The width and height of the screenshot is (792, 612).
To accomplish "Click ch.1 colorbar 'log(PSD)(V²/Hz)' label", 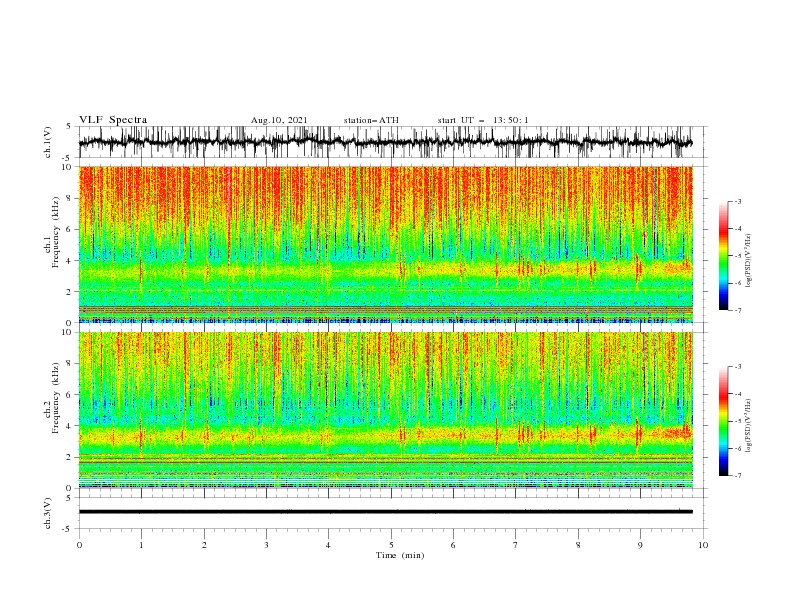I will (749, 261).
